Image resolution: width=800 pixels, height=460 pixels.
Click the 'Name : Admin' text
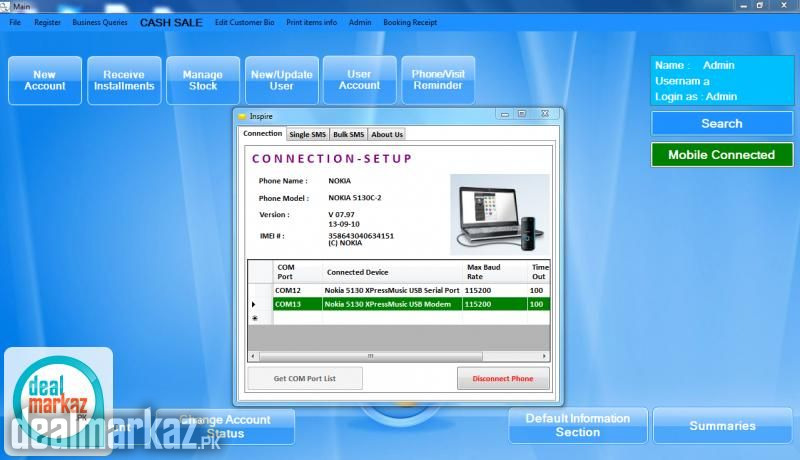point(694,65)
